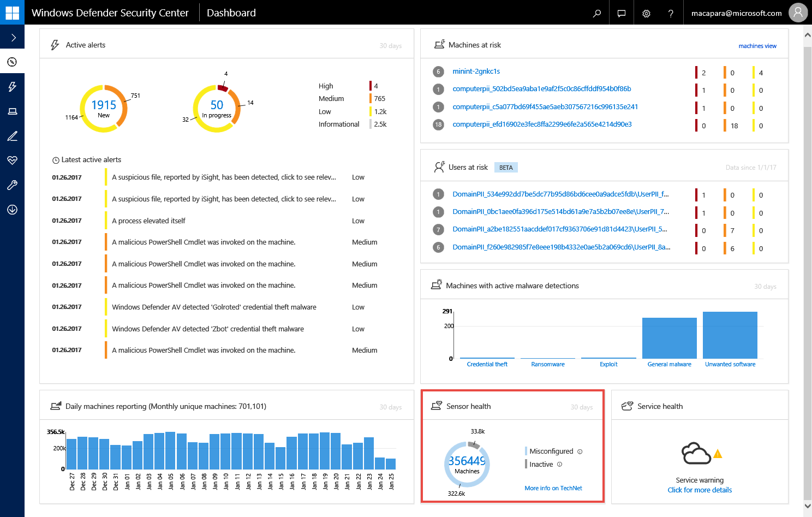812x517 pixels.
Task: Click the Windows logo in top-left corner
Action: point(12,13)
